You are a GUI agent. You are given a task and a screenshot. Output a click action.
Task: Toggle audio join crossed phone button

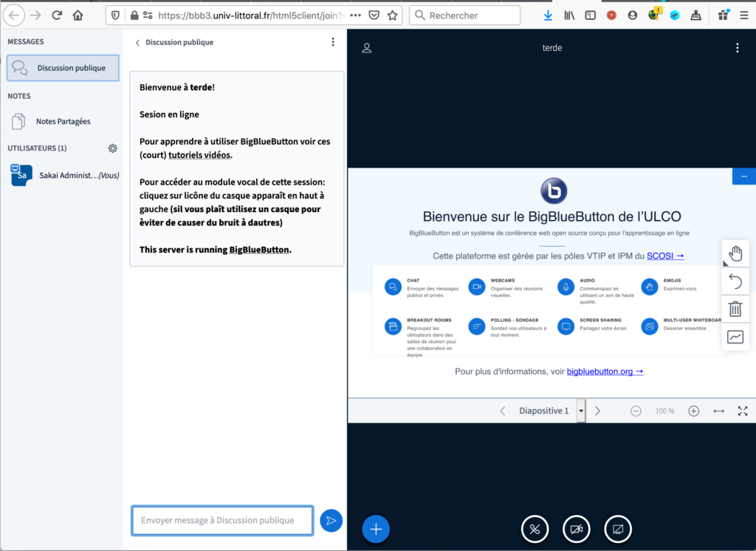(535, 530)
